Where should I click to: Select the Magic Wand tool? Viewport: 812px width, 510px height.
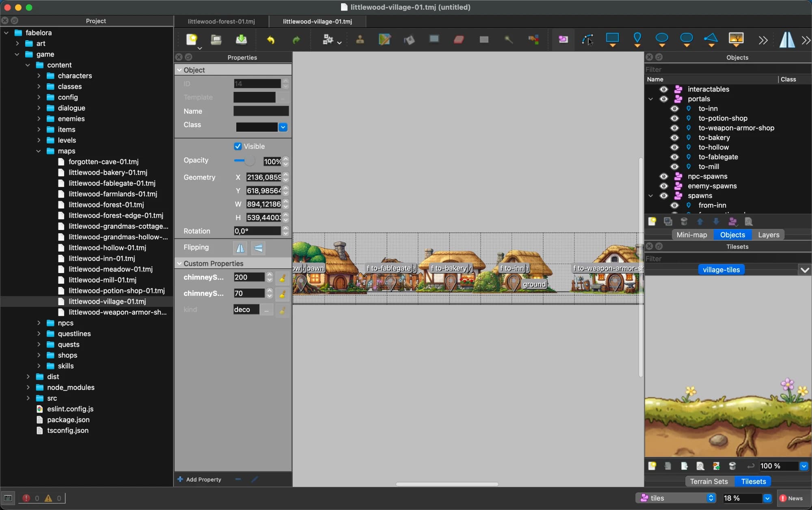point(508,39)
